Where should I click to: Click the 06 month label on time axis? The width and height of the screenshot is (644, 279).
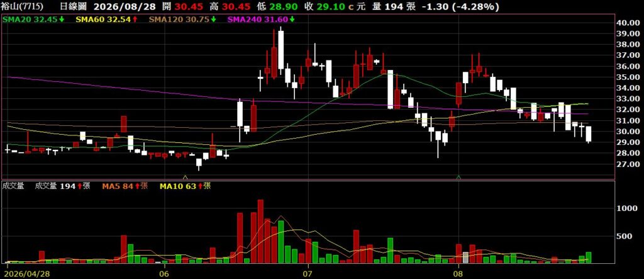tap(164, 273)
